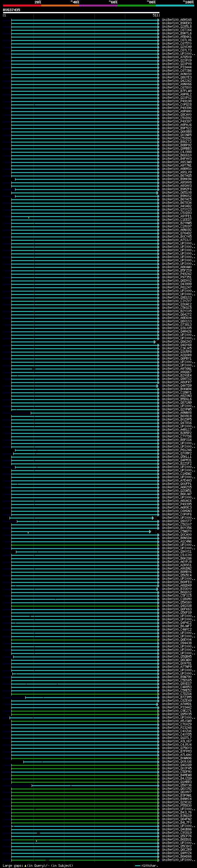Image resolution: width=197 pixels, height=868 pixels.
Task: Click the label UniRef100_P49396
Action: click(x=177, y=108)
